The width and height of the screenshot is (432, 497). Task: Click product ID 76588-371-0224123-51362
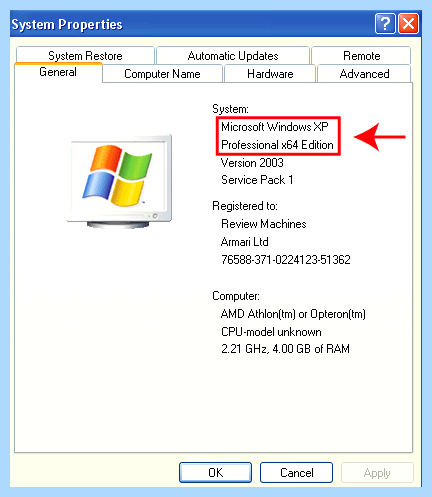[x=286, y=260]
